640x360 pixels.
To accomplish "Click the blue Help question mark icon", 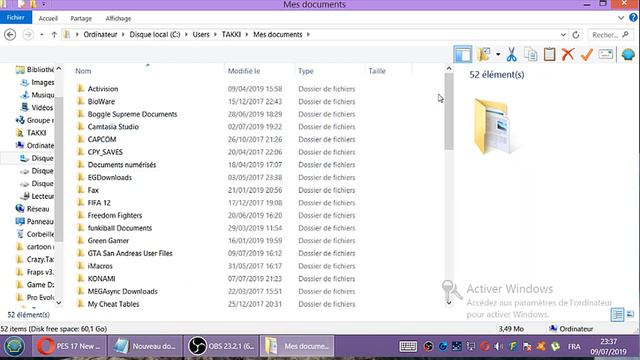I will click(x=633, y=18).
